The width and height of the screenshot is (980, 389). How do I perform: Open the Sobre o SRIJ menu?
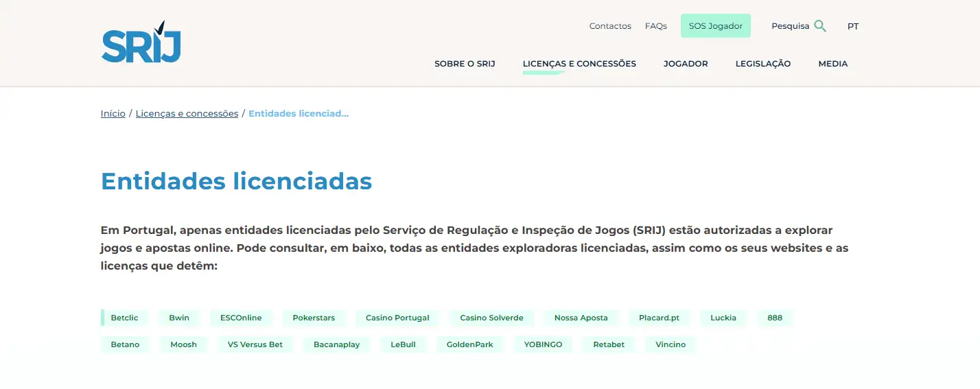(465, 64)
